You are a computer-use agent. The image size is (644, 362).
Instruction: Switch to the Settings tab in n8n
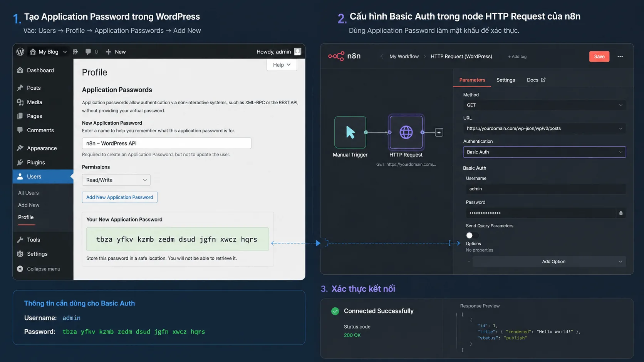(505, 80)
